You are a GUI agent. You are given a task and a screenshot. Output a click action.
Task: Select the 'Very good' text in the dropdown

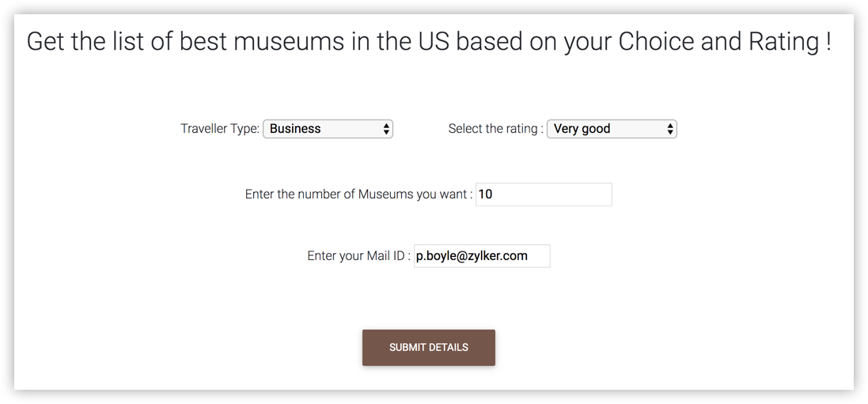pos(582,129)
